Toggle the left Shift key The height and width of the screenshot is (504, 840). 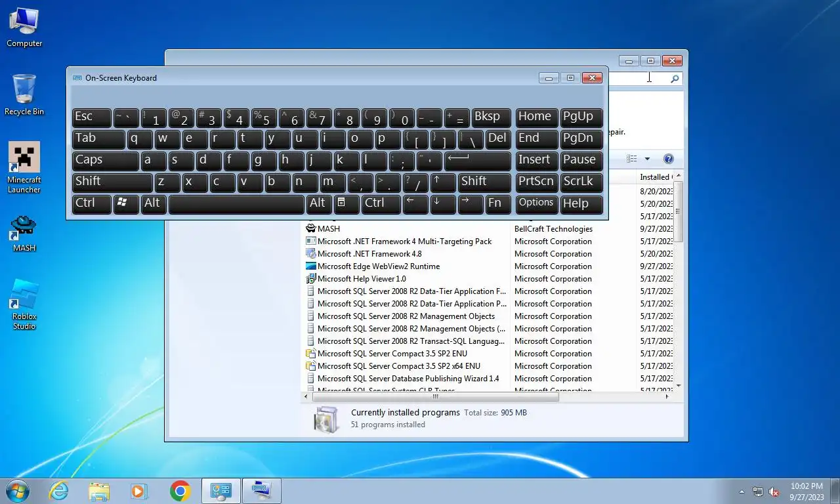(112, 182)
